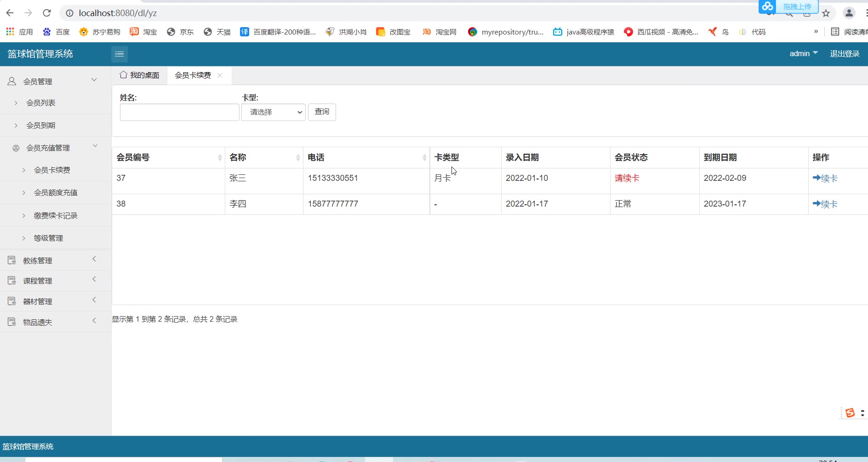Open the 卡型 请选择 dropdown
This screenshot has height=462, width=868.
[x=274, y=112]
